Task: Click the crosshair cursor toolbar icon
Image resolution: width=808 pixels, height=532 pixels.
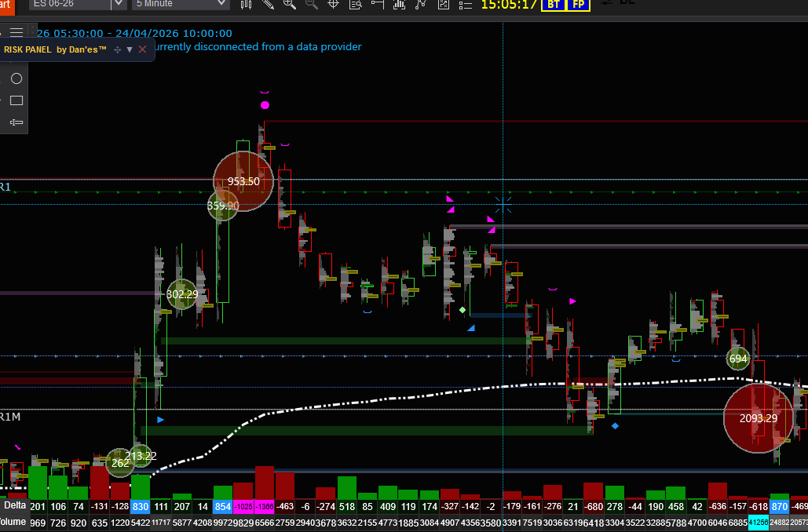Action: click(x=333, y=4)
